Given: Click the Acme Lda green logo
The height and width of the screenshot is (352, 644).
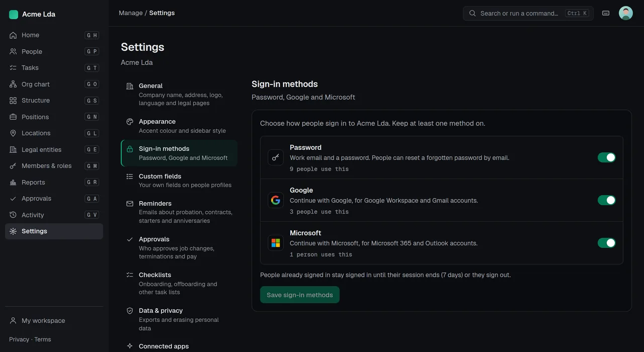Looking at the screenshot, I should tap(14, 15).
